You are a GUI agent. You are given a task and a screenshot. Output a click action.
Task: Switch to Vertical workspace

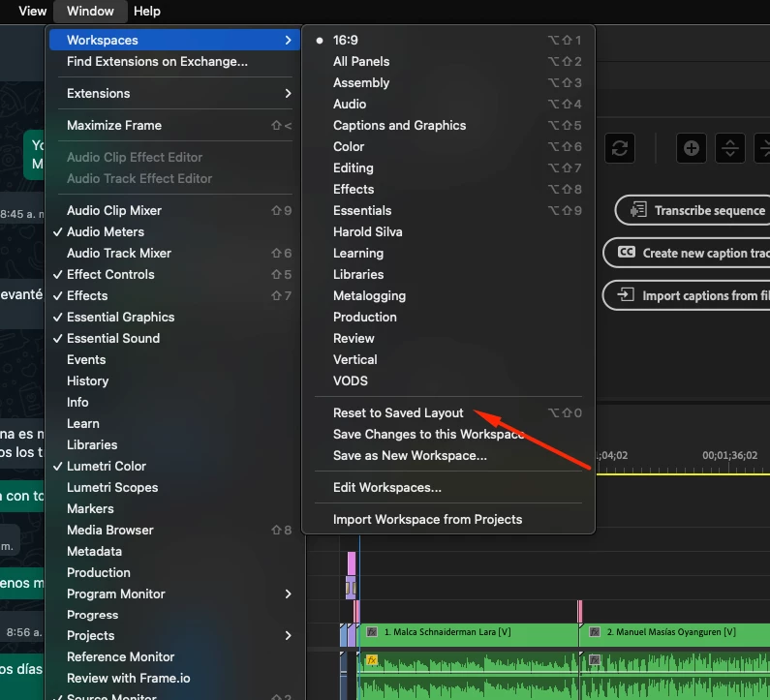click(448, 360)
